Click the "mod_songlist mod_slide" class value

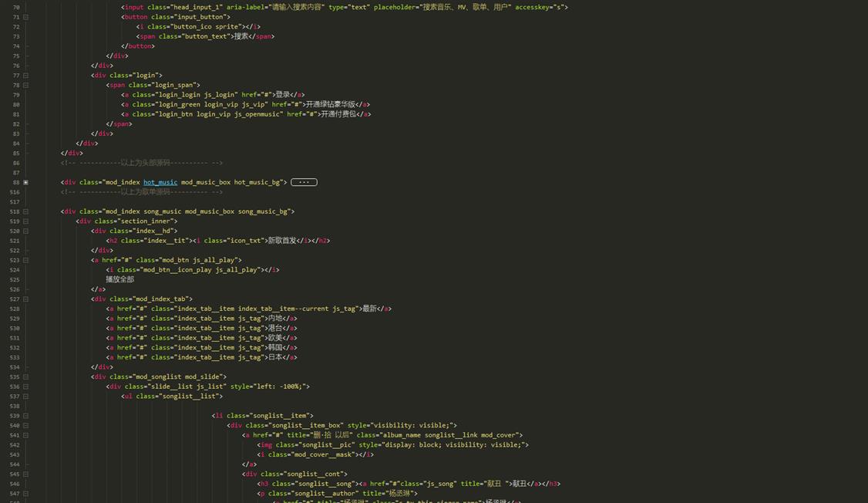coord(177,376)
